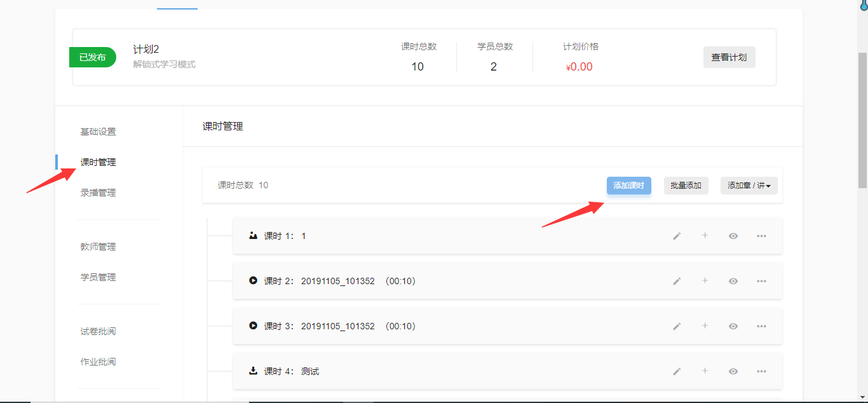Viewport: 868px width, 403px height.
Task: Click the download icon beside 课时 4
Action: point(253,371)
